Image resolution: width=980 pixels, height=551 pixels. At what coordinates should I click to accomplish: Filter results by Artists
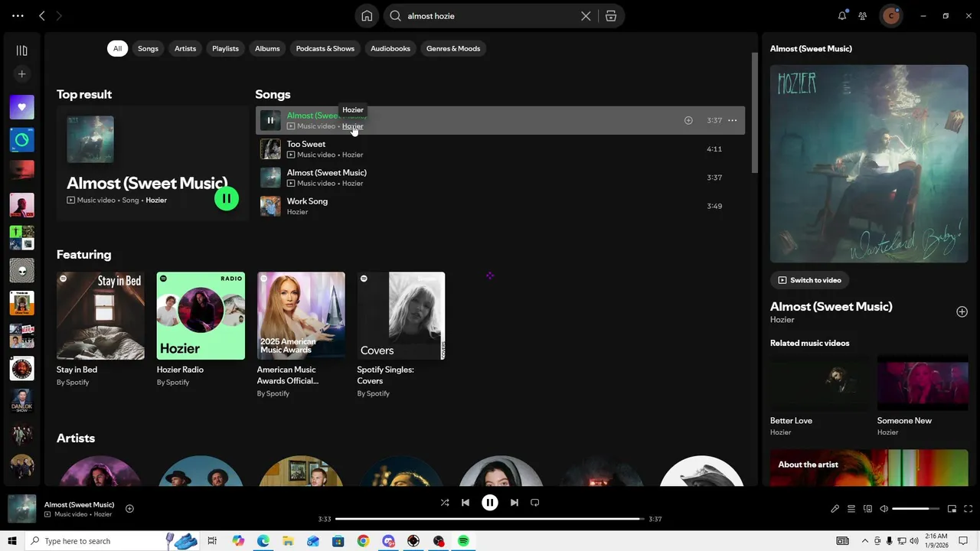click(185, 48)
